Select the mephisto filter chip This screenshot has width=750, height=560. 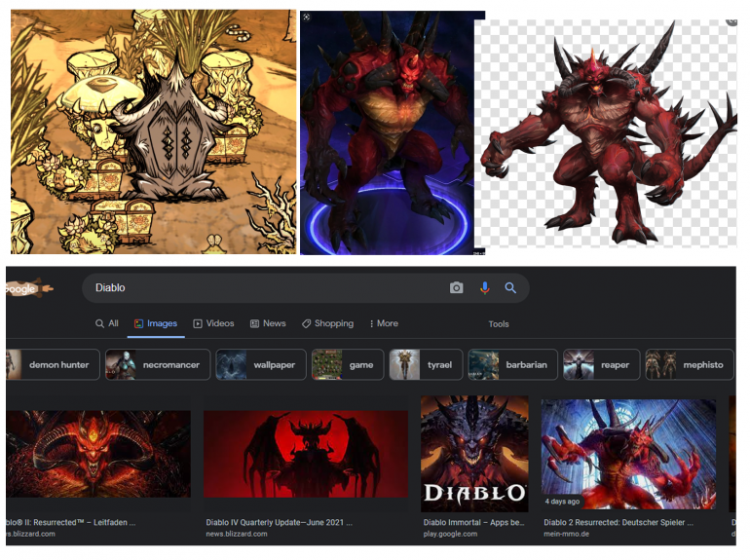point(690,365)
